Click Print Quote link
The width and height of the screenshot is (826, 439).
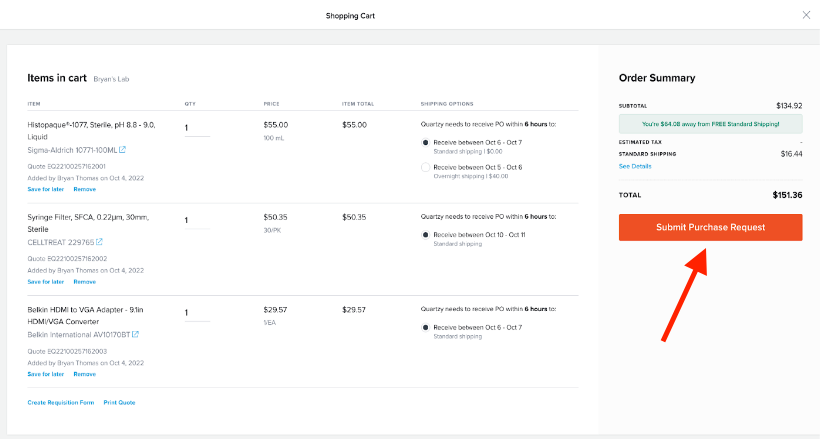[x=119, y=403]
